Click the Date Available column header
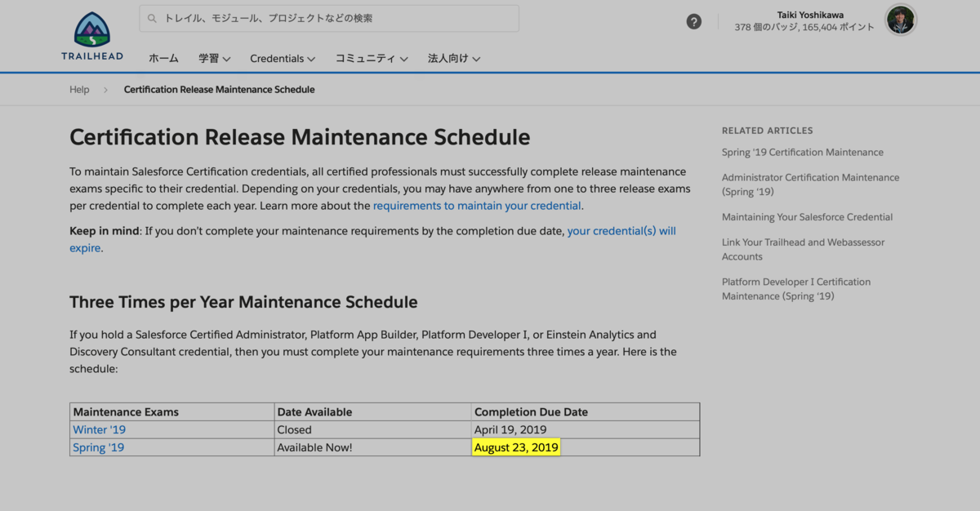The height and width of the screenshot is (511, 980). click(x=373, y=411)
